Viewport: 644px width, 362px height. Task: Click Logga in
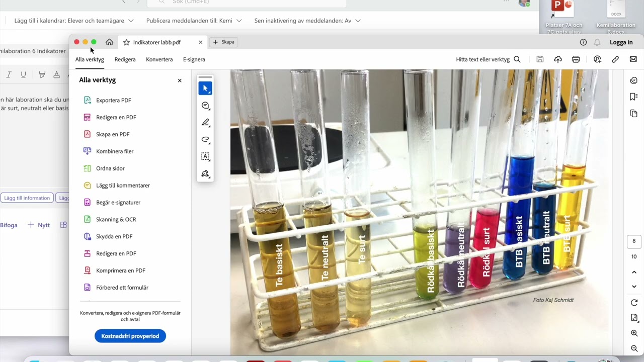point(621,42)
